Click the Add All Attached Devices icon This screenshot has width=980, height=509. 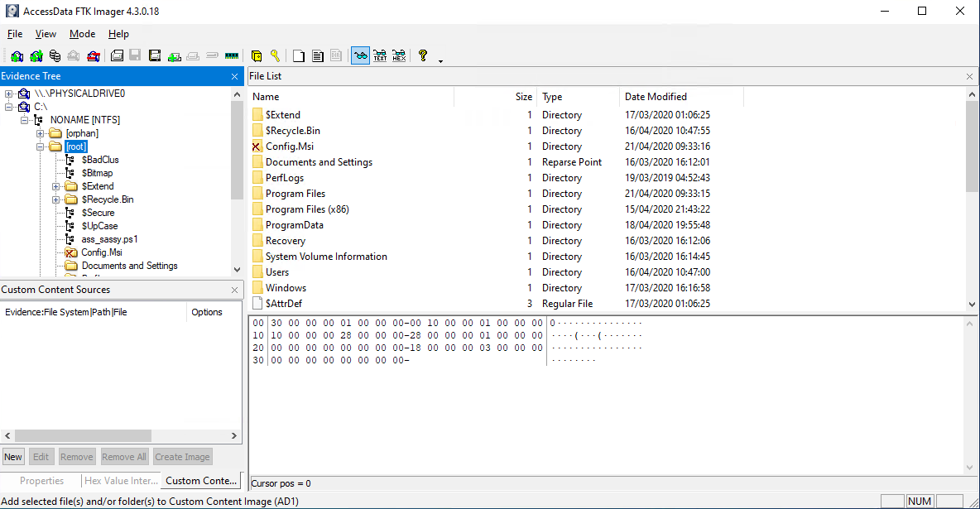point(36,56)
